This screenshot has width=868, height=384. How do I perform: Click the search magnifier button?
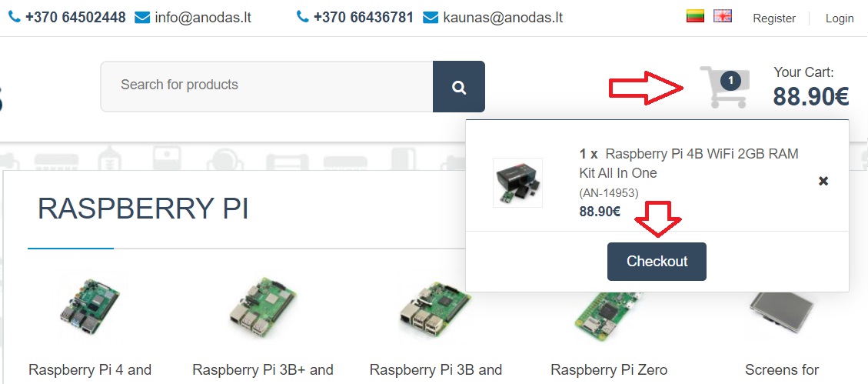458,86
